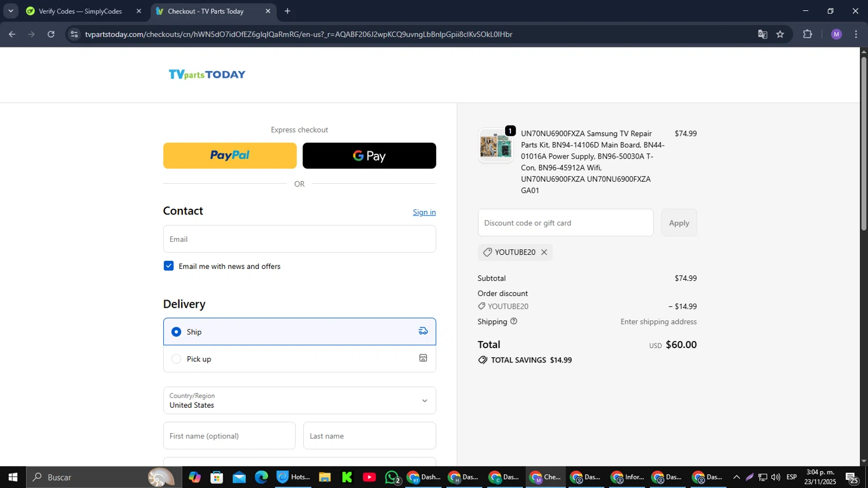868x488 pixels.
Task: Click the taskbar Buscar search box
Action: point(104,477)
